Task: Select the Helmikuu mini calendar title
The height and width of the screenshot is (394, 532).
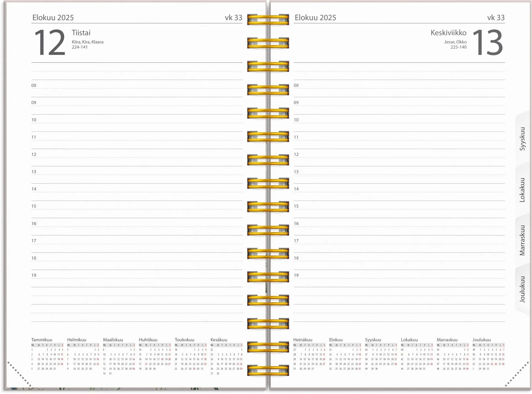Action: tap(76, 340)
